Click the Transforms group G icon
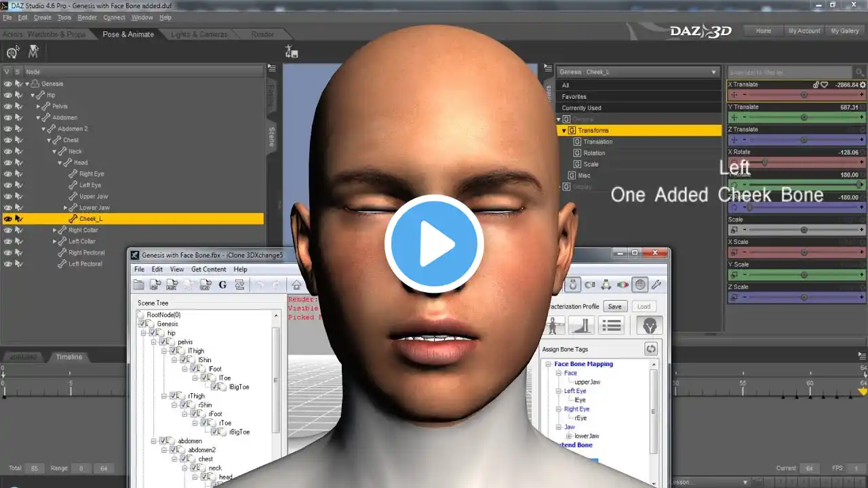This screenshot has width=868, height=488. (572, 130)
